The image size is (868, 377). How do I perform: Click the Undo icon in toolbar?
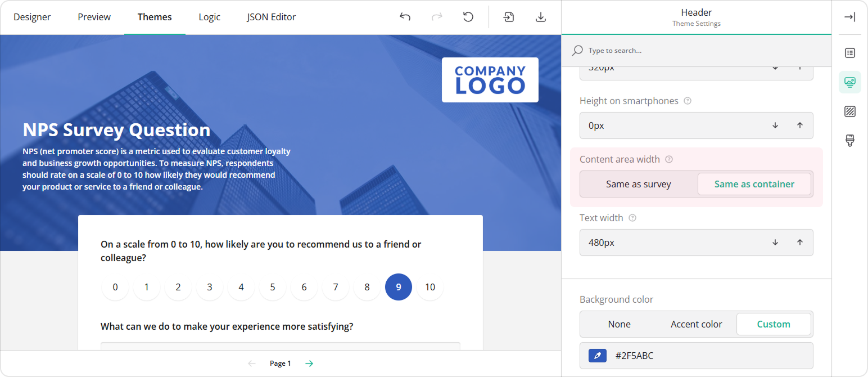405,17
